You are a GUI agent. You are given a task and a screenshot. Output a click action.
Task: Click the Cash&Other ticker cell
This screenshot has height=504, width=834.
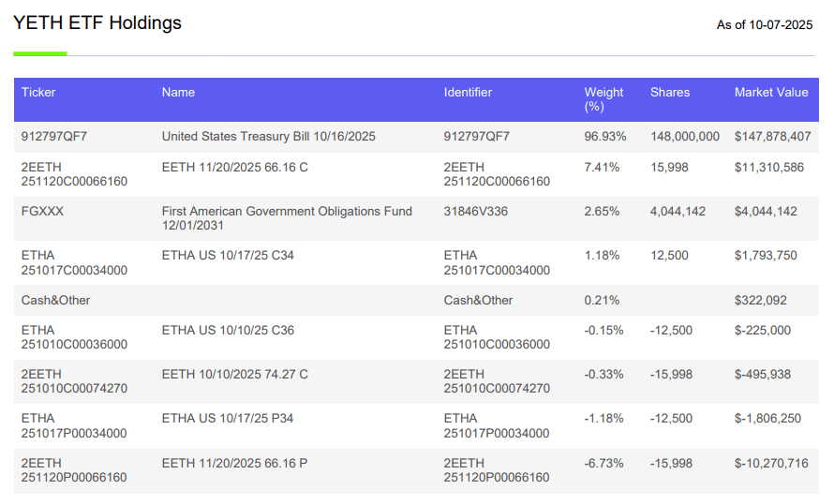56,301
